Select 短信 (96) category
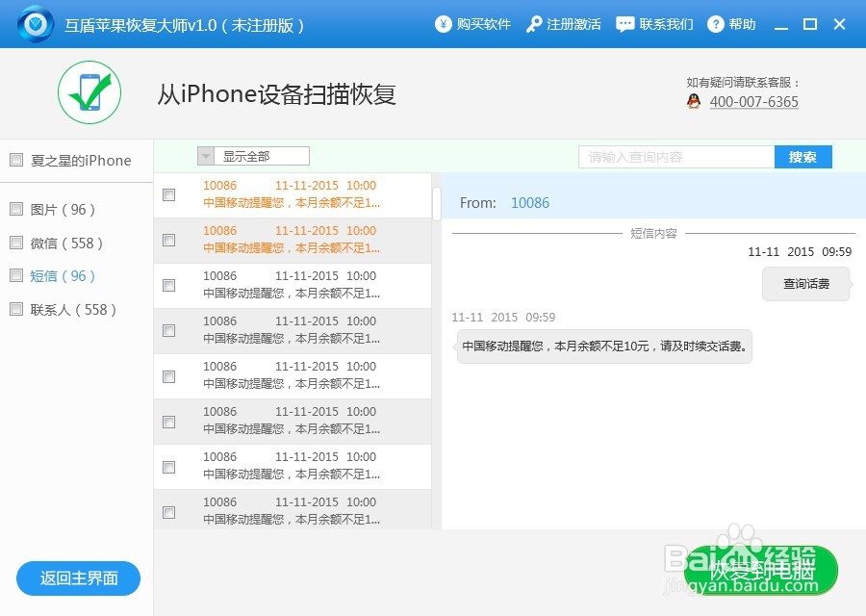The image size is (866, 616). (x=63, y=275)
